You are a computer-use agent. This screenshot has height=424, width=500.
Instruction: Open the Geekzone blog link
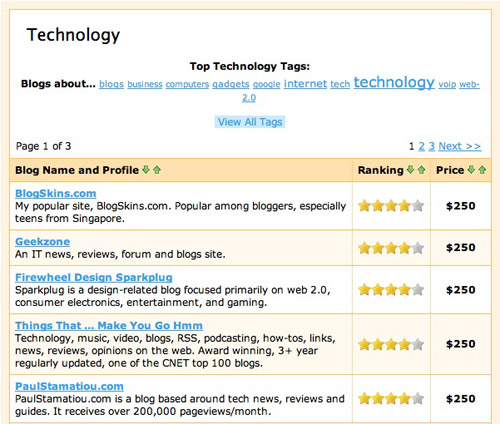43,242
